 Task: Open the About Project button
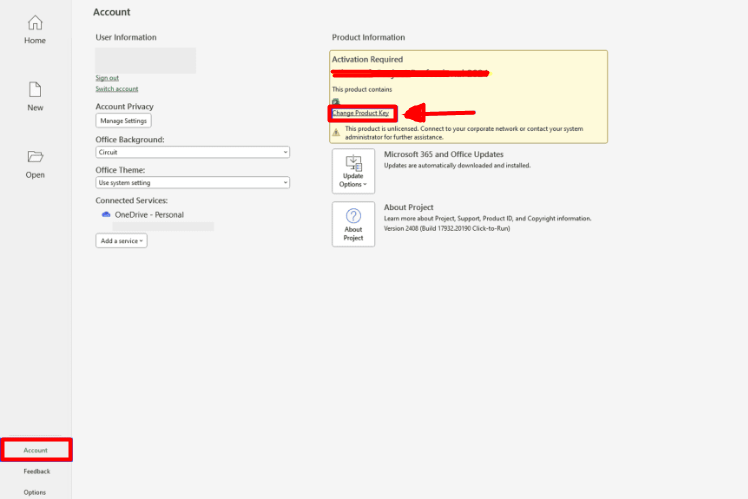pos(353,224)
